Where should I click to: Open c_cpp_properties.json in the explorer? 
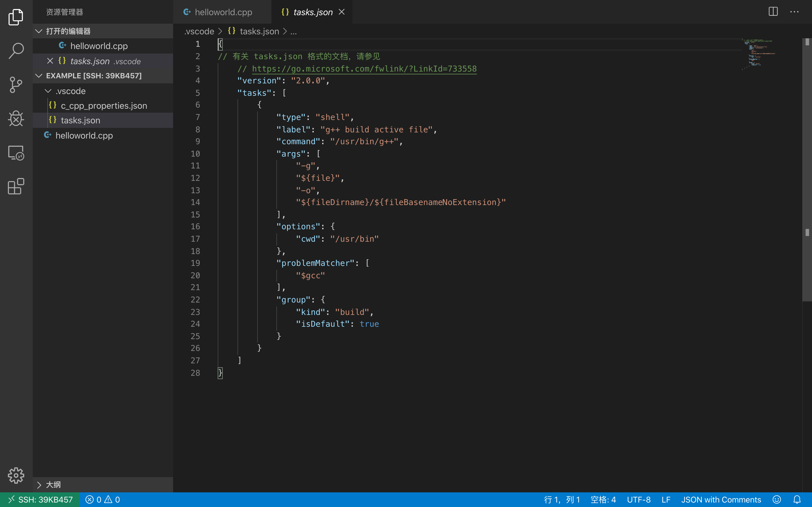pyautogui.click(x=104, y=106)
